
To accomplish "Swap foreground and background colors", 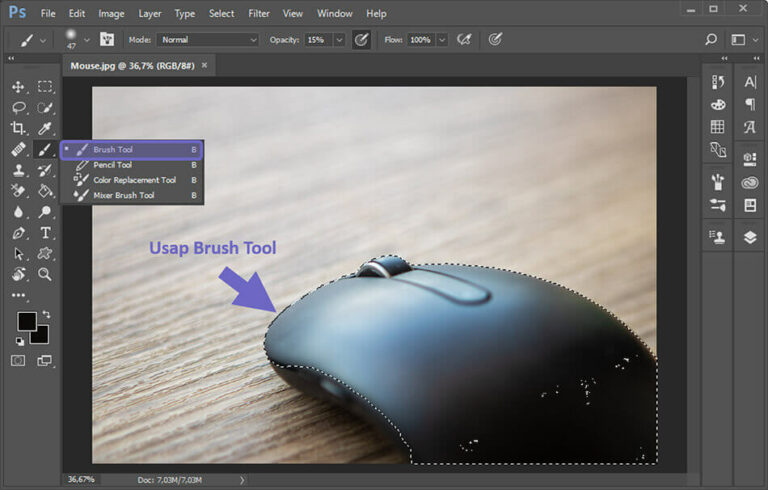I will pos(46,314).
